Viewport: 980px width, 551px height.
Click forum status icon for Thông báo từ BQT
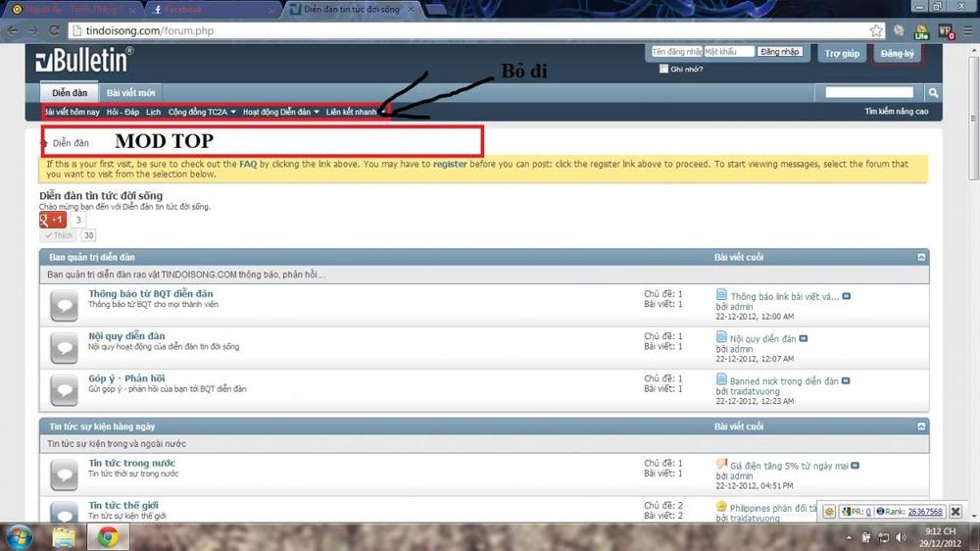[x=64, y=306]
